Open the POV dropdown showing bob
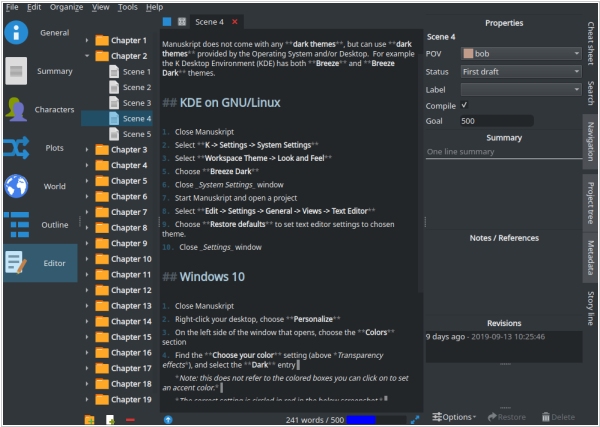Viewport: 600px width, 427px height. click(520, 54)
